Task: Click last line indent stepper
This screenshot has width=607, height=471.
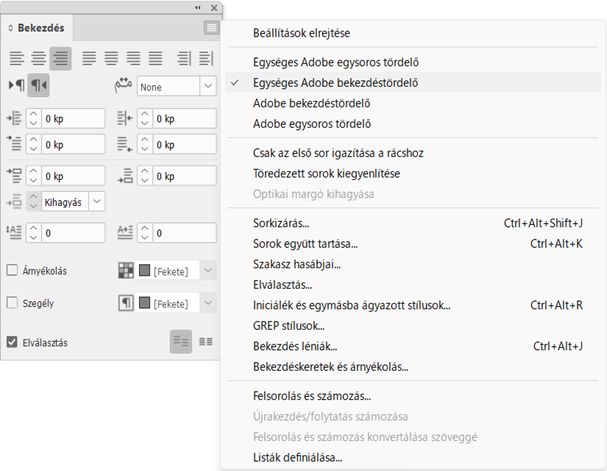Action: (144, 144)
